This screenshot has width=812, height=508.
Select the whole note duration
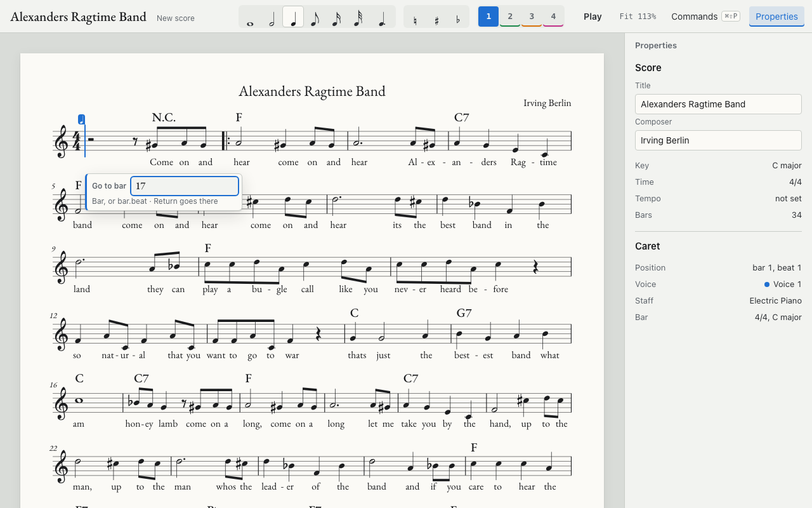(x=250, y=17)
